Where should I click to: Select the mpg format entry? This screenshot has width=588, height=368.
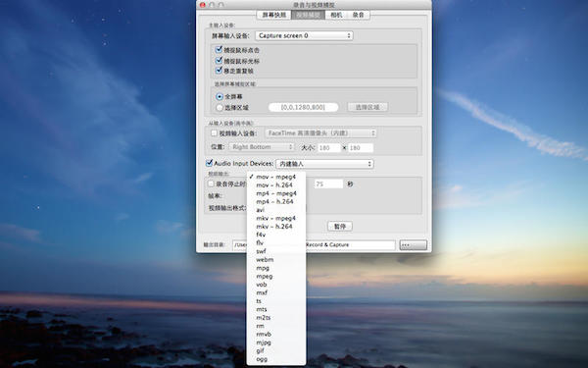[276, 268]
